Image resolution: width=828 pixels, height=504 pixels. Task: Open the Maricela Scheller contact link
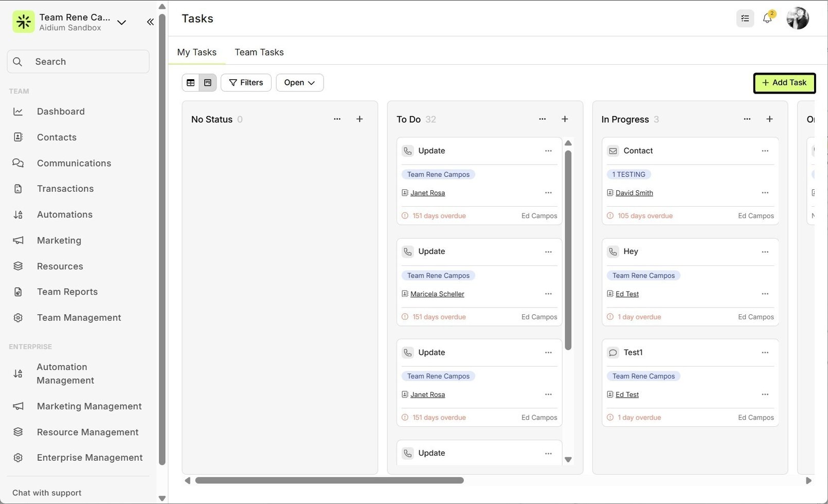click(x=437, y=294)
